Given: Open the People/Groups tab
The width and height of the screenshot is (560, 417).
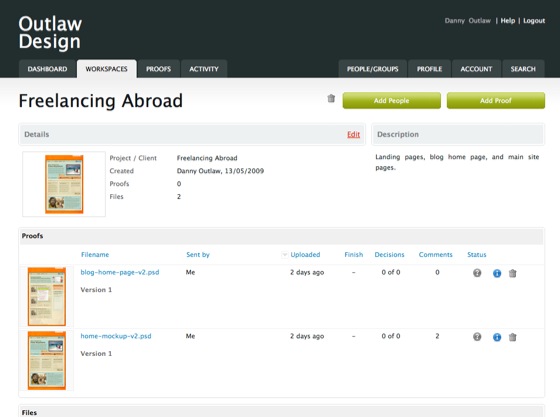Looking at the screenshot, I should 372,69.
